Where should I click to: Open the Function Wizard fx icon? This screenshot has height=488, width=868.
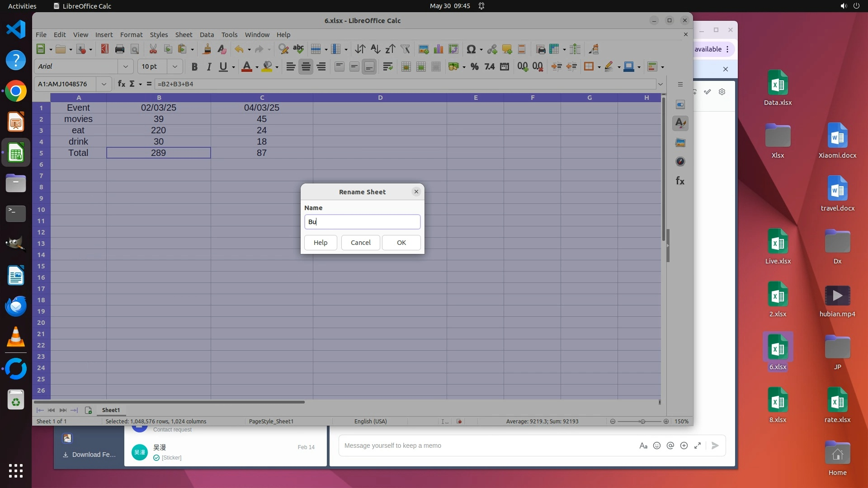tap(121, 84)
